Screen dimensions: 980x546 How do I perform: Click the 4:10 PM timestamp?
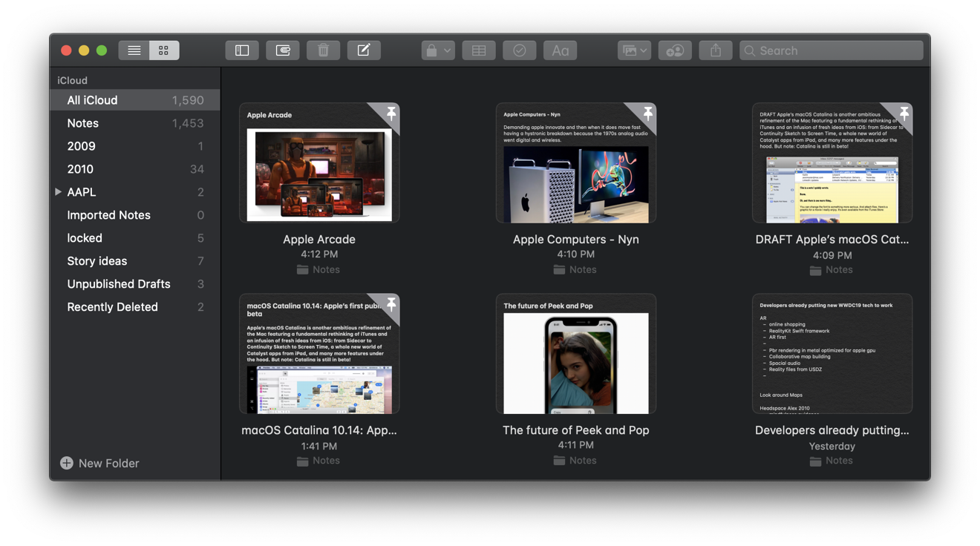point(576,254)
